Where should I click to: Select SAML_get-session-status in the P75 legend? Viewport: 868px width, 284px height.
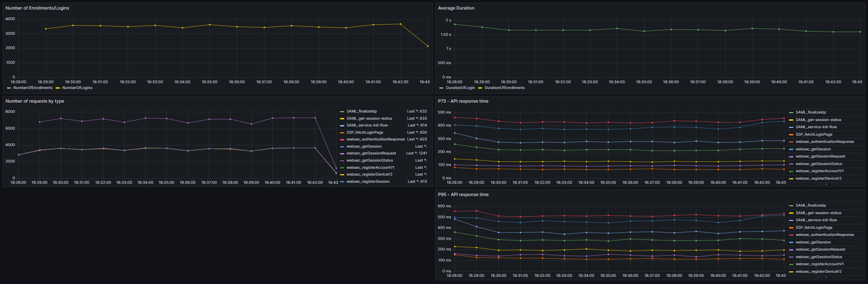818,120
